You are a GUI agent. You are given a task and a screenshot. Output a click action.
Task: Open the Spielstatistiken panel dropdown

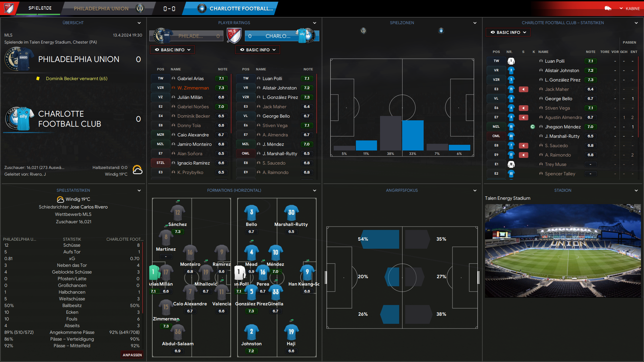pyautogui.click(x=139, y=190)
